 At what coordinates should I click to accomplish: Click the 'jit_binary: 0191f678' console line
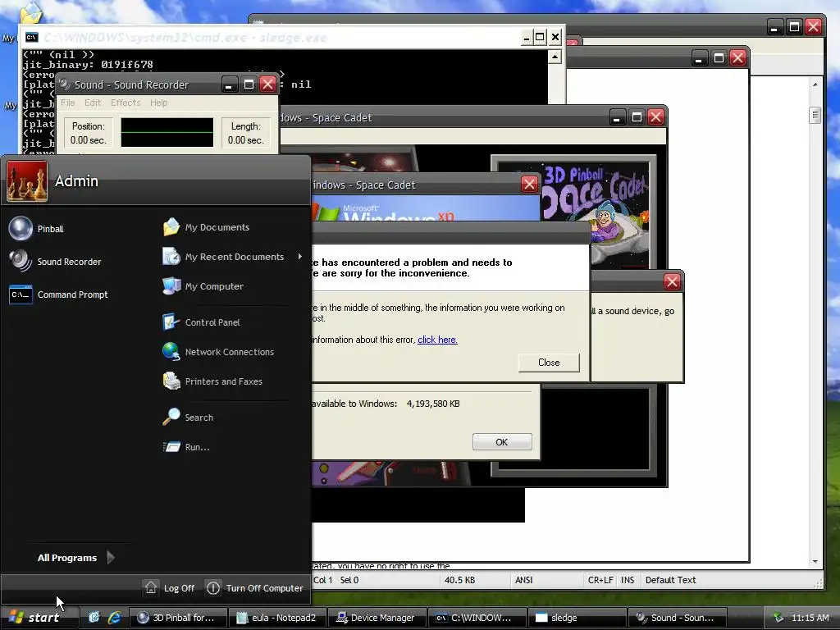tap(88, 64)
